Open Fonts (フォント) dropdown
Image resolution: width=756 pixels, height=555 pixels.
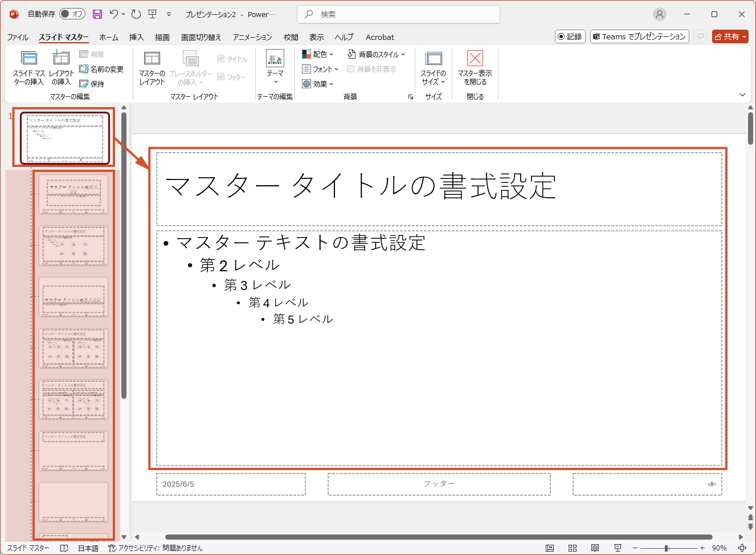pos(320,69)
